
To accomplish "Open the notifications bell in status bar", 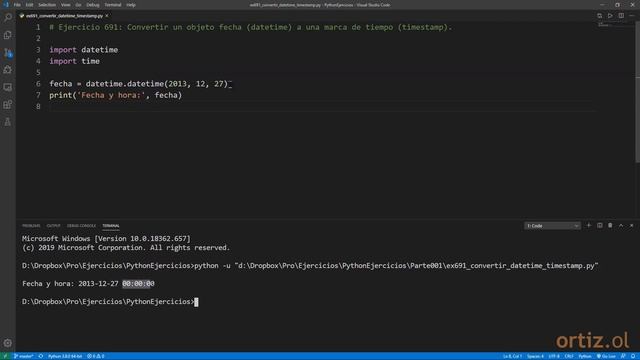I will pyautogui.click(x=633, y=356).
